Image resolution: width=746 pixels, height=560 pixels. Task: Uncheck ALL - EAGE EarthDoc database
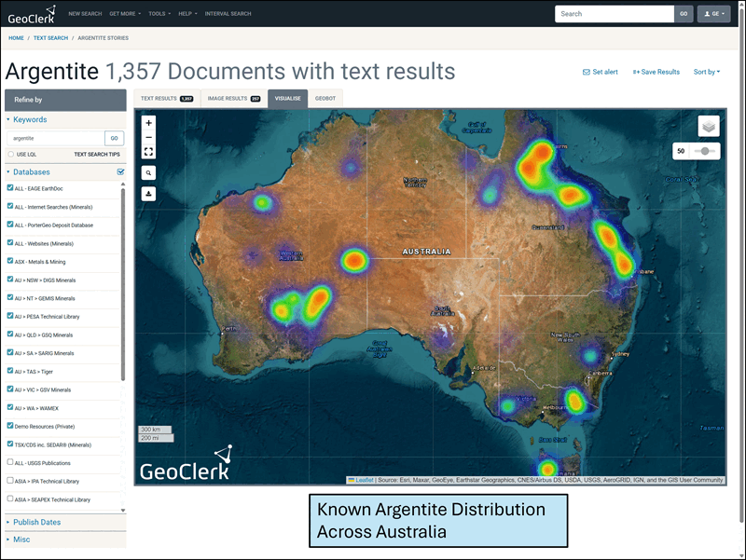click(x=10, y=188)
